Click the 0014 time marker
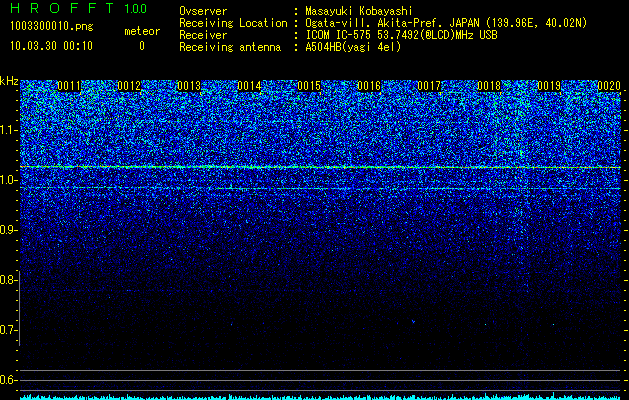Screen dimensions: 629x400 pyautogui.click(x=249, y=86)
